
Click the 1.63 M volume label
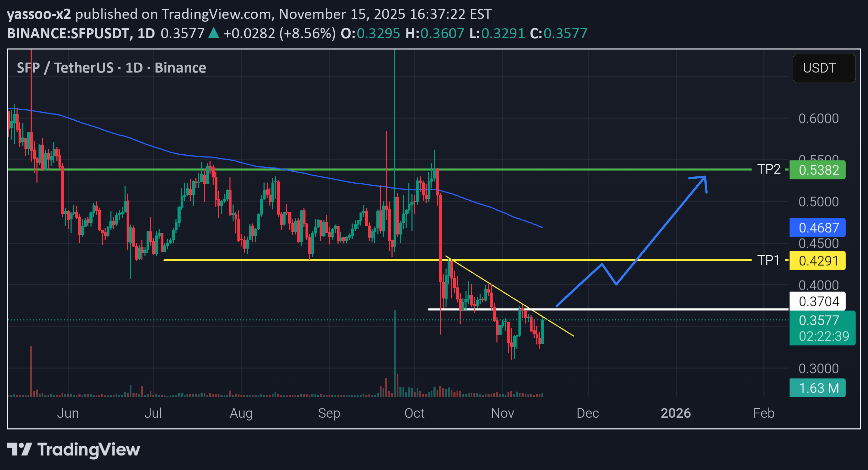click(817, 388)
